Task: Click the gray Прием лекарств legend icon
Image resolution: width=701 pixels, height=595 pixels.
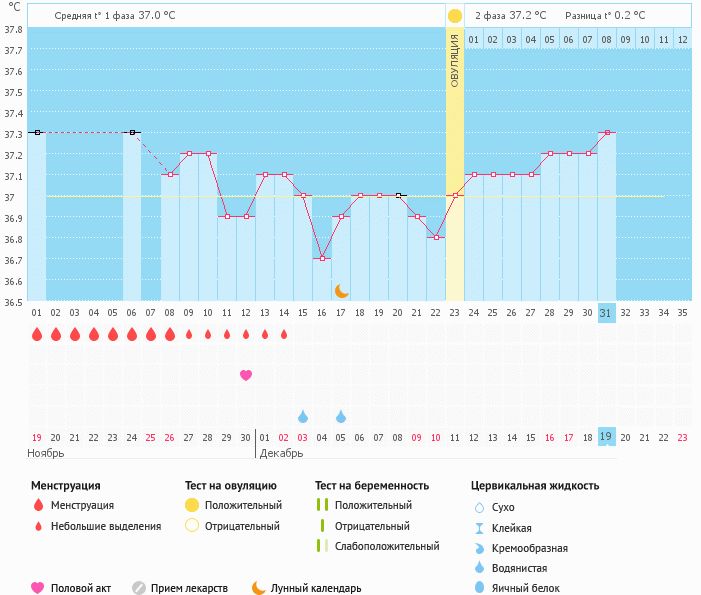Action: coord(139,588)
